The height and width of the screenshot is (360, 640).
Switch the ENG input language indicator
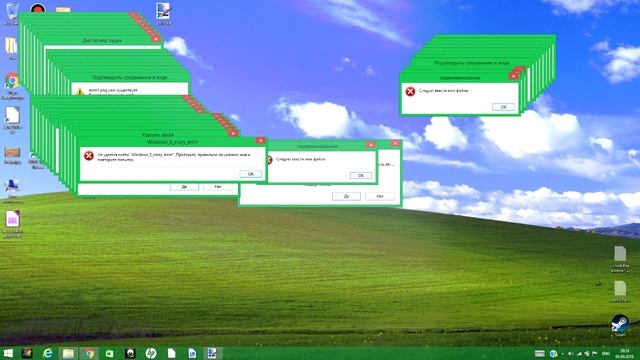(606, 353)
